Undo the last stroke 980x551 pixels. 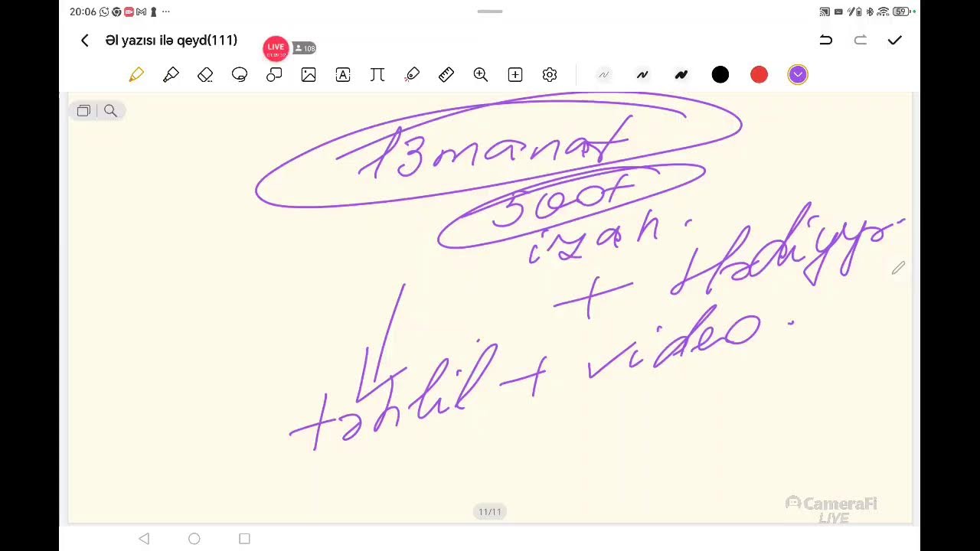tap(825, 40)
